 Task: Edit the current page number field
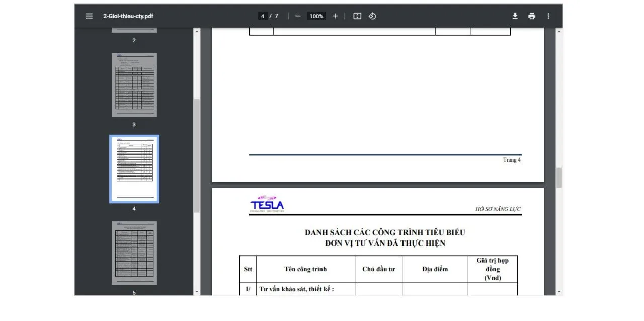coord(263,16)
